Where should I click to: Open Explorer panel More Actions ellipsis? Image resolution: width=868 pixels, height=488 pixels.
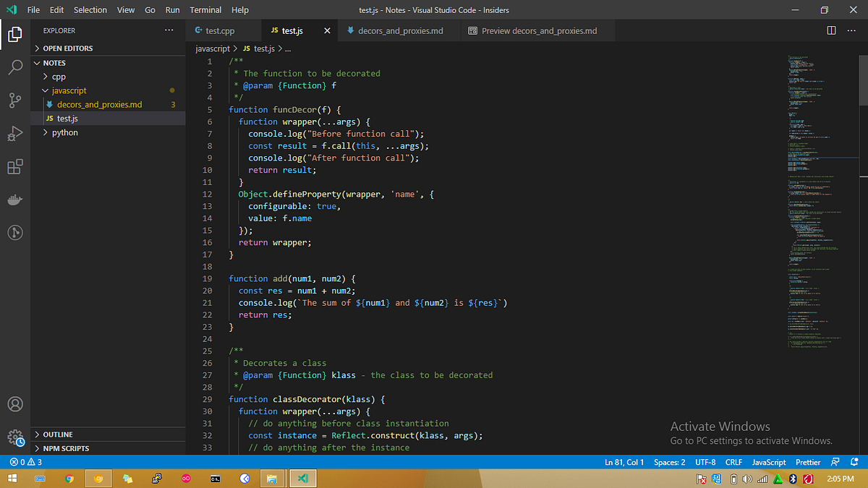(x=169, y=30)
